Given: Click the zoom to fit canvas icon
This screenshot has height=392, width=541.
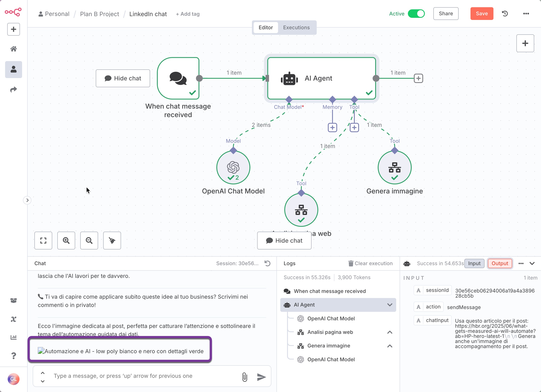Looking at the screenshot, I should pyautogui.click(x=43, y=241).
